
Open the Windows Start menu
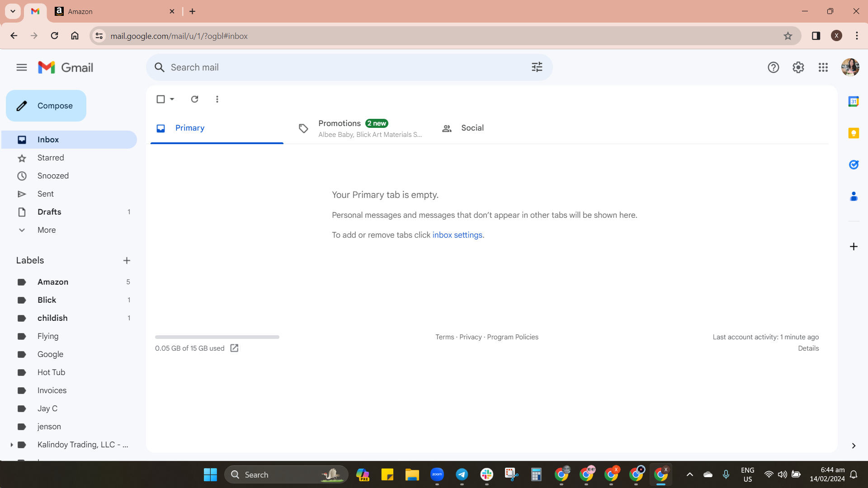[x=210, y=474]
